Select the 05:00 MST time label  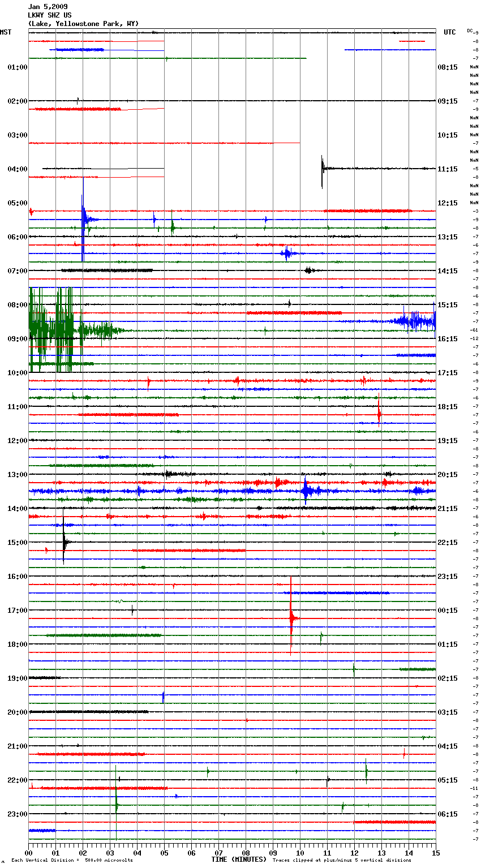tap(18, 203)
